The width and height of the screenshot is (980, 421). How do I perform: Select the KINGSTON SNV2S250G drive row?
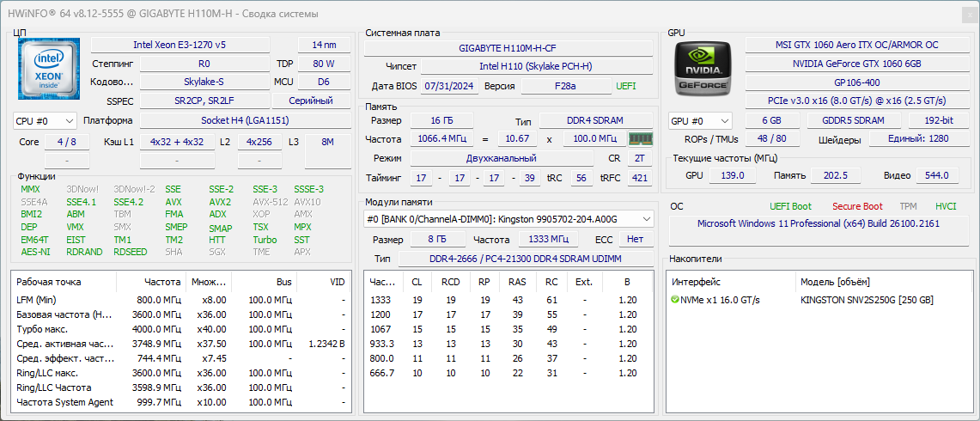pos(866,300)
